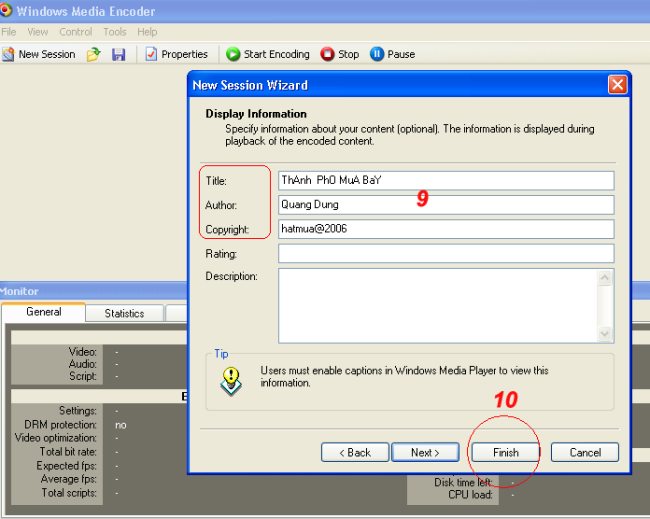The height and width of the screenshot is (519, 650).
Task: Open the Tools menu
Action: (x=115, y=32)
